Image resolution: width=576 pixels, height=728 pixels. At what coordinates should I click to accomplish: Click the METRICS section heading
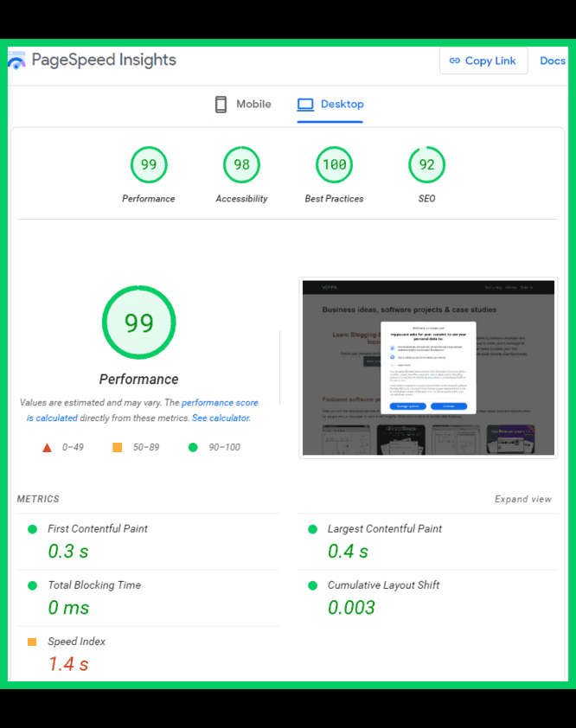click(x=38, y=499)
